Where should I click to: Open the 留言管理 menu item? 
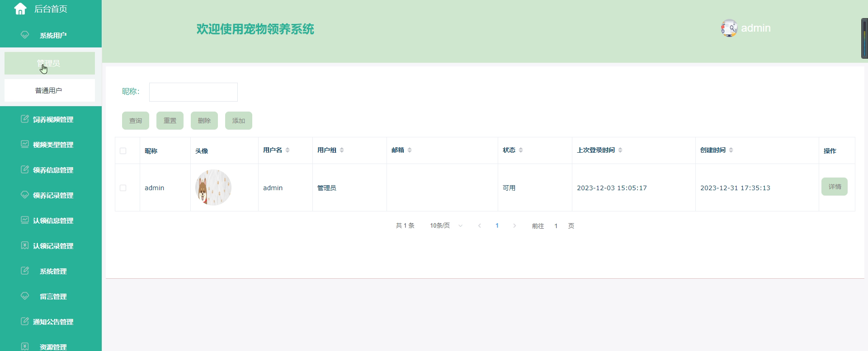tap(51, 296)
